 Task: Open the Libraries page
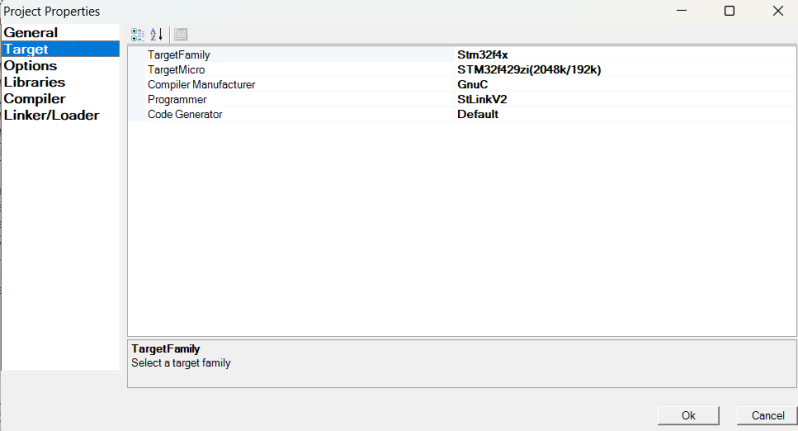[x=34, y=82]
